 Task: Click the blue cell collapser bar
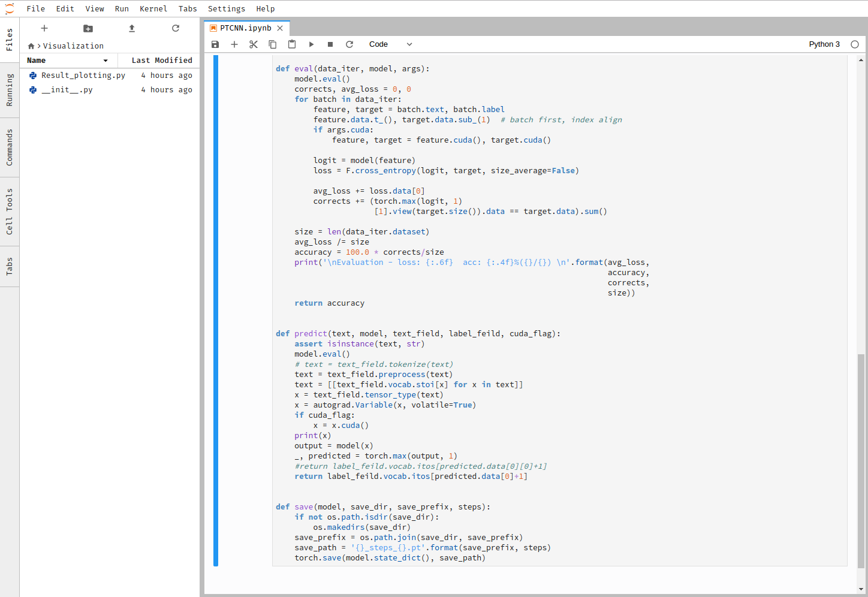click(216, 310)
